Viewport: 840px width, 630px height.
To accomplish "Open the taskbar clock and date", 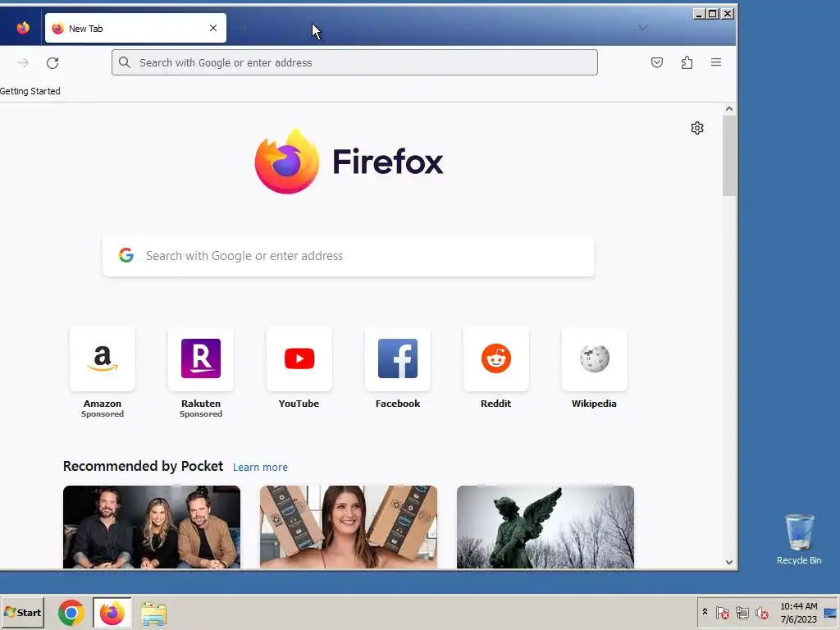I will coord(799,612).
